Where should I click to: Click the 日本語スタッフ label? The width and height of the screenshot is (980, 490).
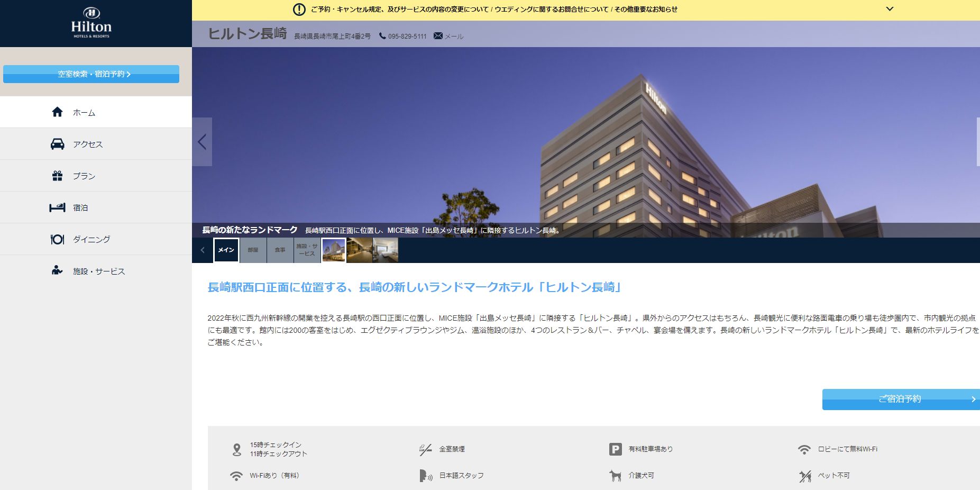click(x=461, y=476)
